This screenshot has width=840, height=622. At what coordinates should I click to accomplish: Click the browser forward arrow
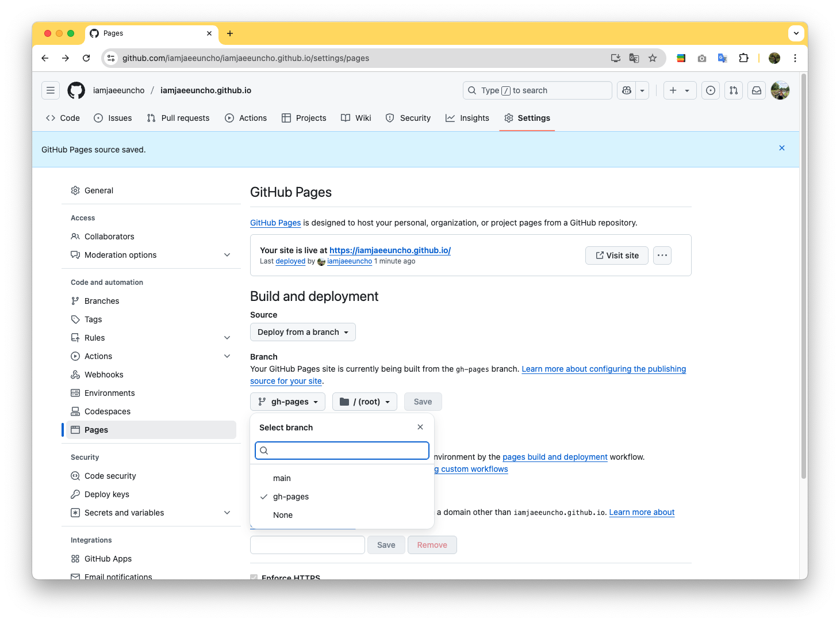click(66, 58)
